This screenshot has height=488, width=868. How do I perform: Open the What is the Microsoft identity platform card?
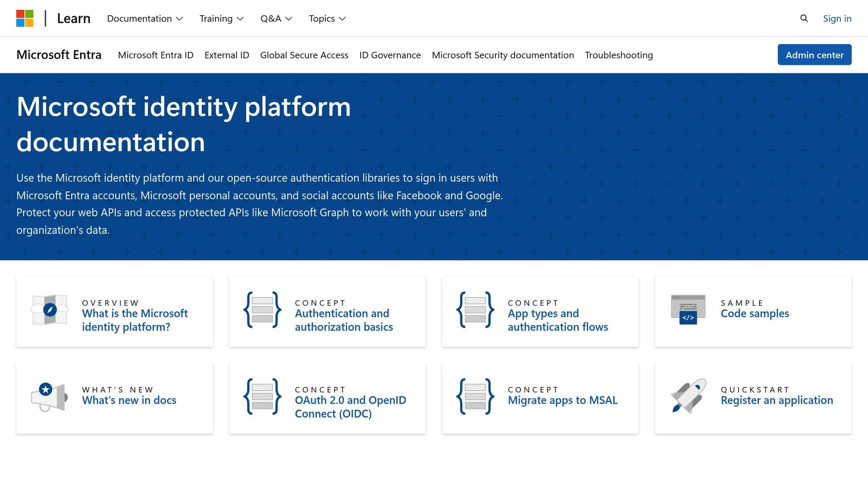135,320
